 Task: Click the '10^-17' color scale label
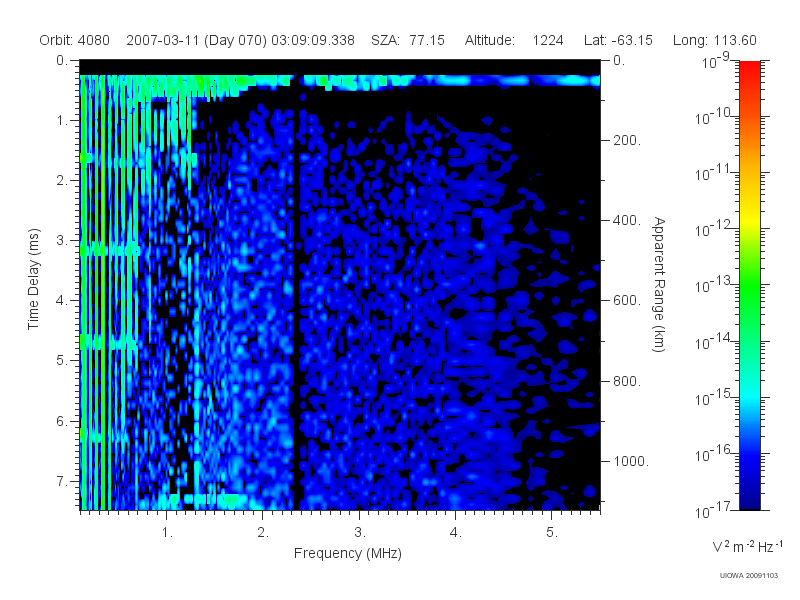tap(713, 510)
